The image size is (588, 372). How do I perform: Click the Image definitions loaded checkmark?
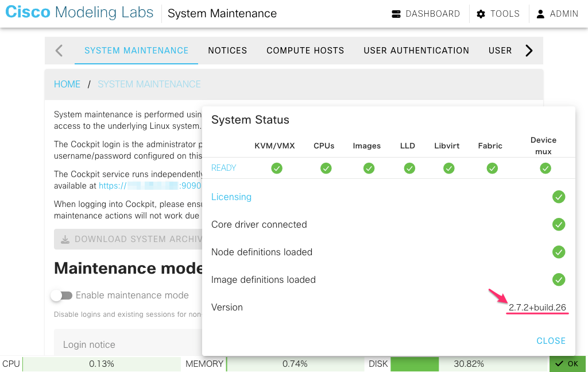click(x=559, y=279)
